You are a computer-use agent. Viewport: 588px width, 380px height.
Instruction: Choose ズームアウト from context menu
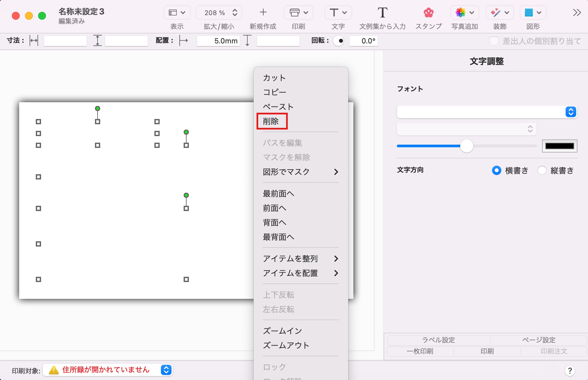tap(286, 345)
